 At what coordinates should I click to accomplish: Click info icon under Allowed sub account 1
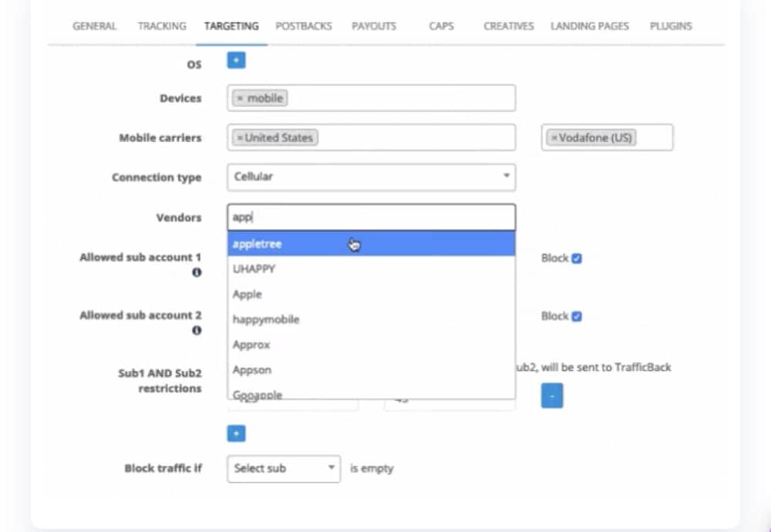tap(197, 273)
